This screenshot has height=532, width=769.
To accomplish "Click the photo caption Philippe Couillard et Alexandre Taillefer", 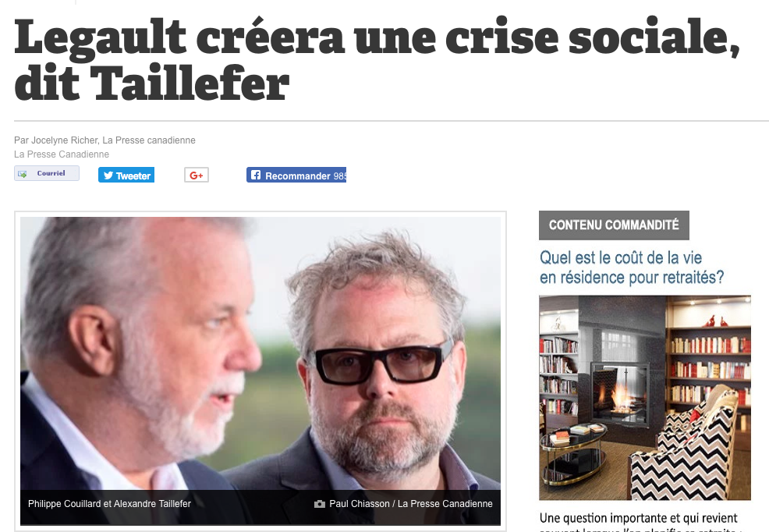I will pos(109,504).
